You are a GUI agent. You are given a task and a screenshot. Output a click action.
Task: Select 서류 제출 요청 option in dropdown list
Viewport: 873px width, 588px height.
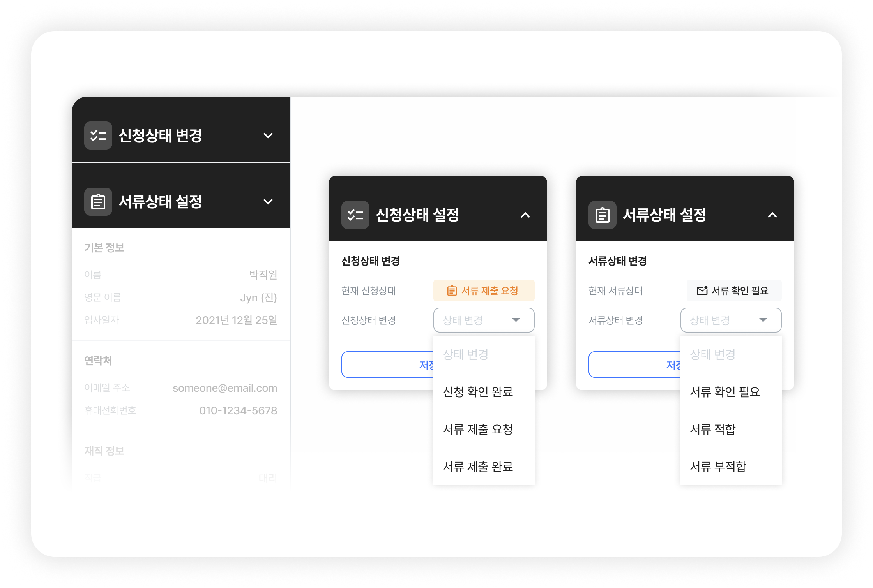pos(478,429)
